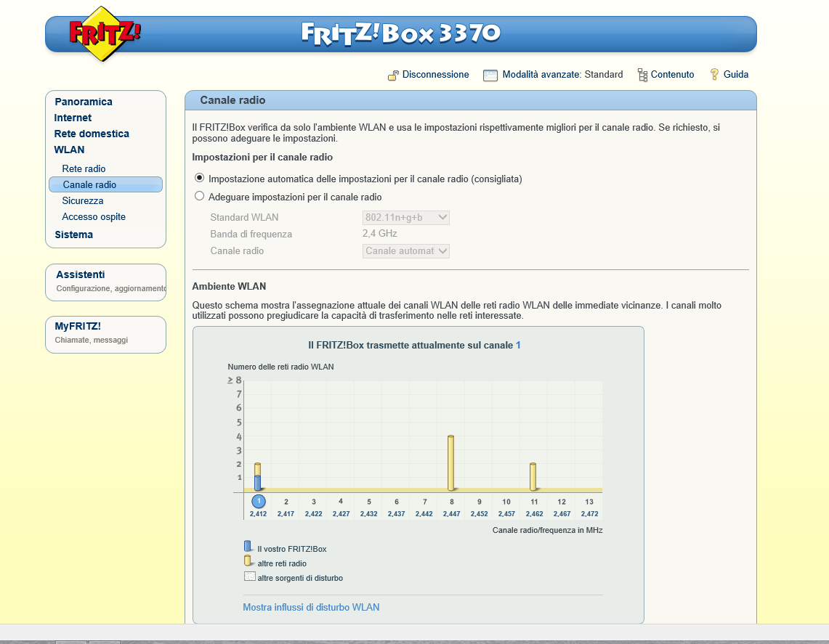Click the Canale radio page title
This screenshot has height=644, width=829.
(x=232, y=100)
